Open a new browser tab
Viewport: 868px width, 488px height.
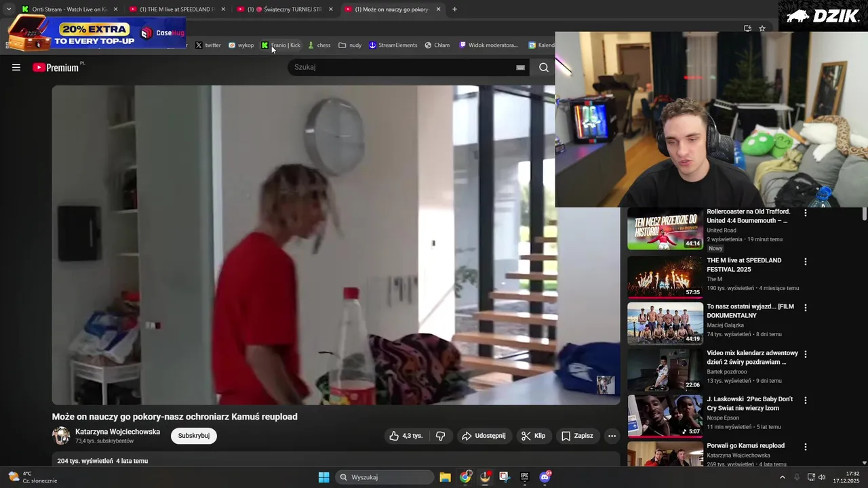[454, 9]
